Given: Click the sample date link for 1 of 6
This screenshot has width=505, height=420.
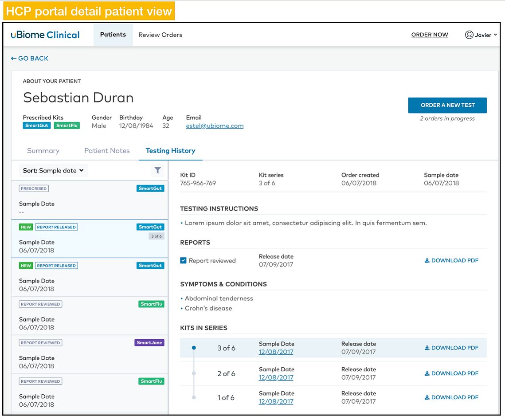Looking at the screenshot, I should point(276,402).
